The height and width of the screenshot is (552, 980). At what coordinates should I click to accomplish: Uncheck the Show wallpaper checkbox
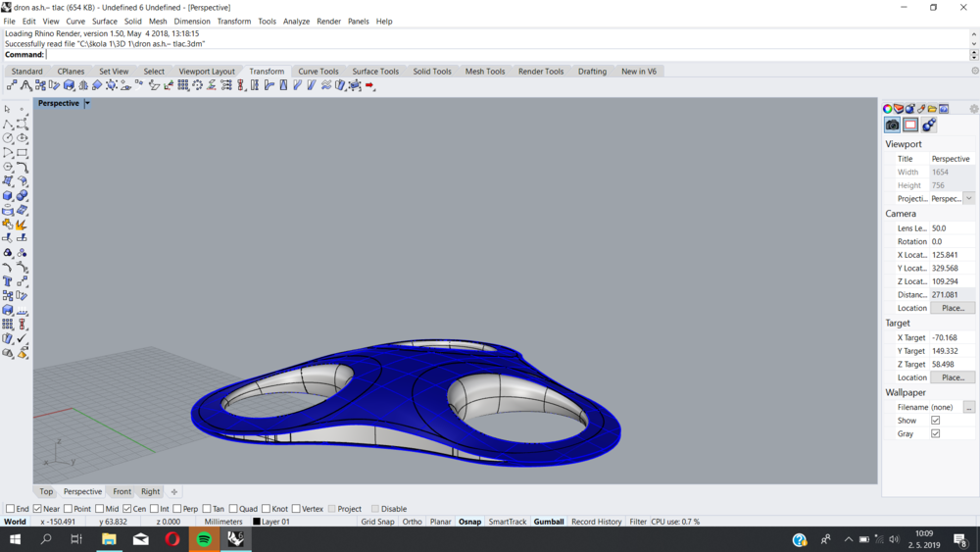[935, 421]
